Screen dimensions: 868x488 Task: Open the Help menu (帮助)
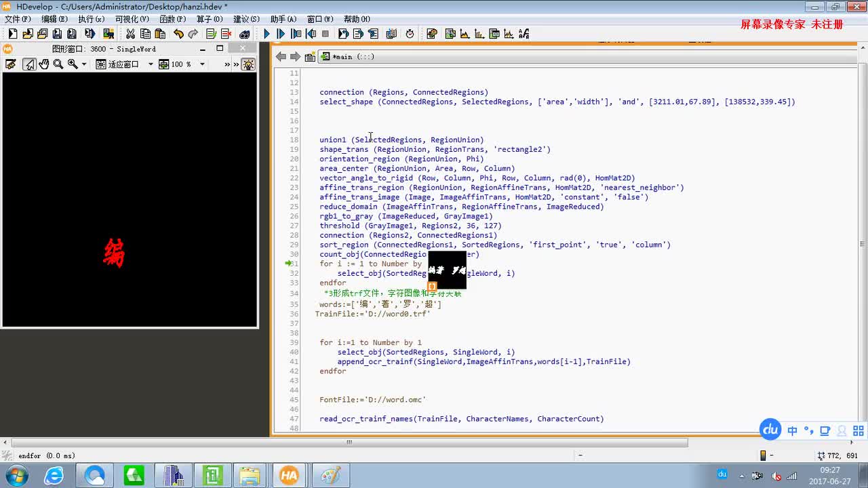click(x=357, y=19)
